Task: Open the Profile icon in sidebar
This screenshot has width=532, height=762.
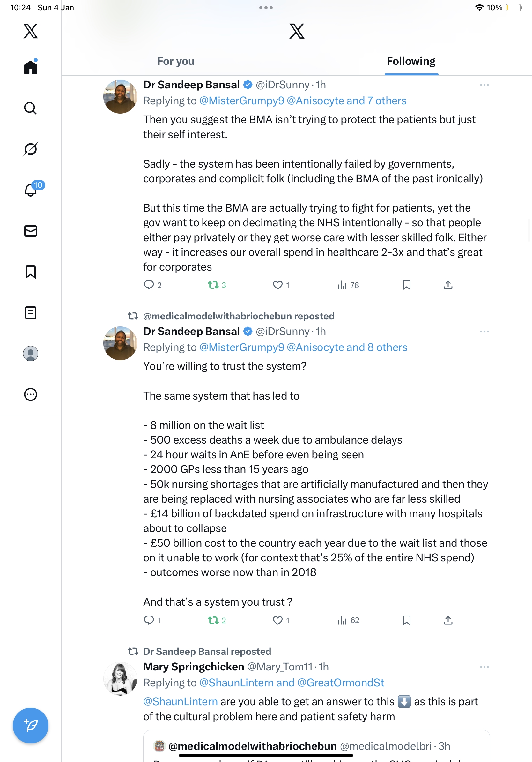Action: pos(31,354)
